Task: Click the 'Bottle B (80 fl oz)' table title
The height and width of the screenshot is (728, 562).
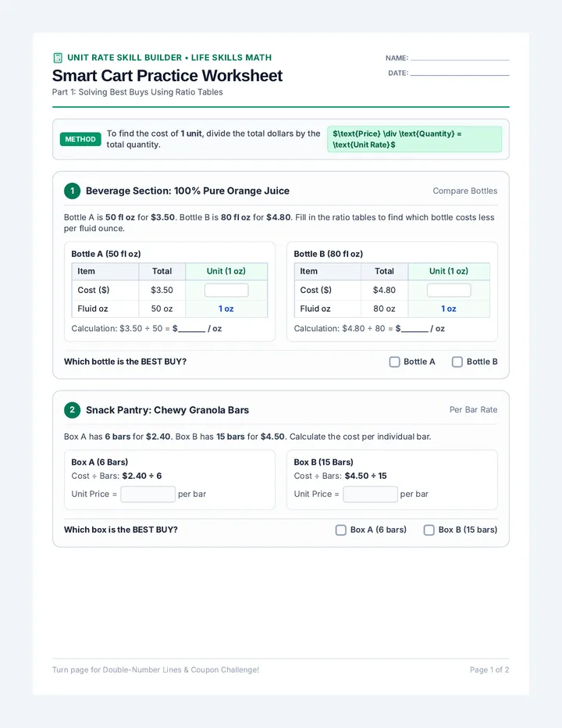Action: (328, 254)
